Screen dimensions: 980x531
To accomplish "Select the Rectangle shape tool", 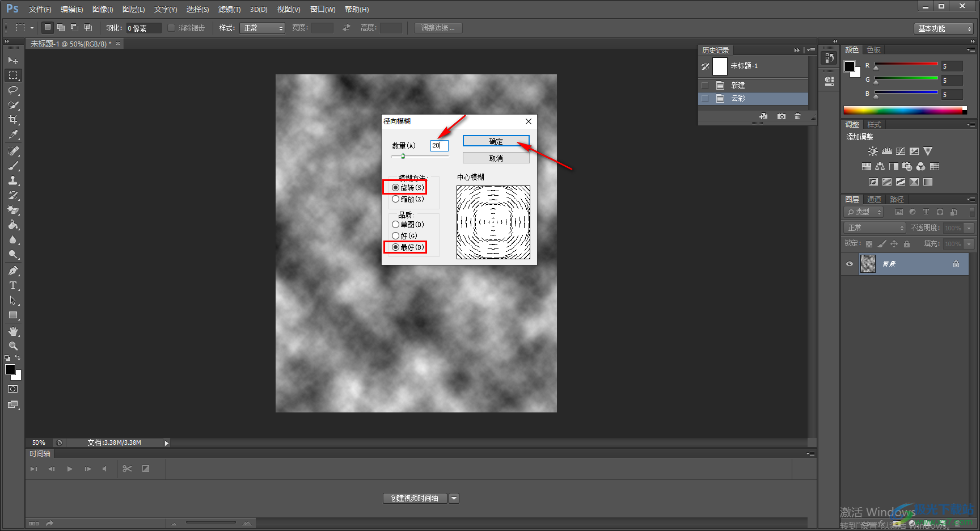I will click(x=13, y=315).
